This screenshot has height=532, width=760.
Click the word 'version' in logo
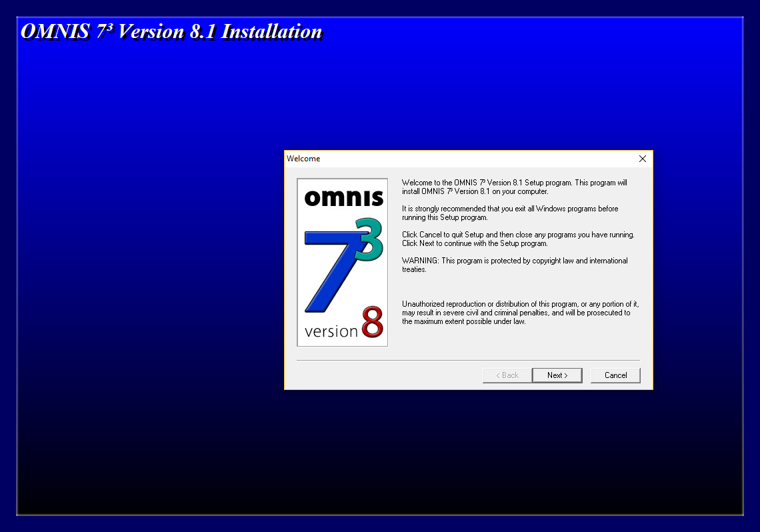pos(331,331)
